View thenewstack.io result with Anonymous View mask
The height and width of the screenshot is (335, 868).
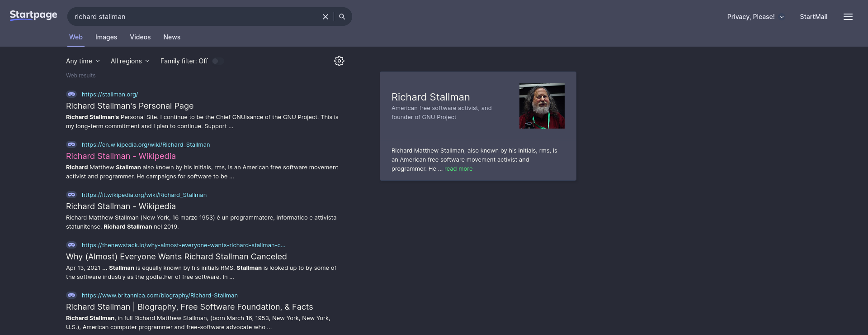(x=71, y=245)
